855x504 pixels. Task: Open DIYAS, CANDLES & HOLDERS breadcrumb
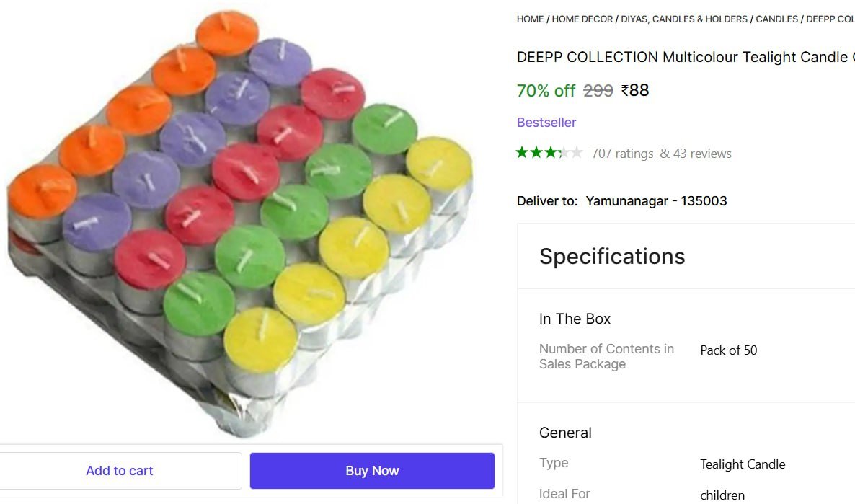pos(684,19)
